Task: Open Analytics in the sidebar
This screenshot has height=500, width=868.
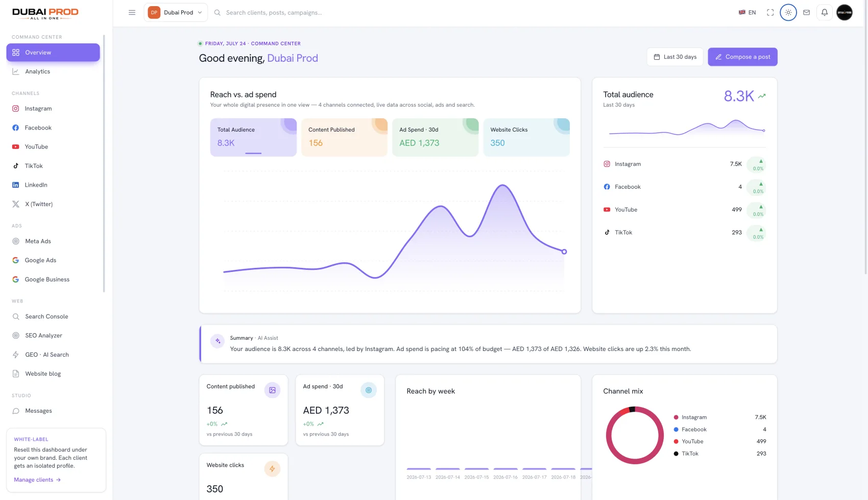Action: click(53, 71)
